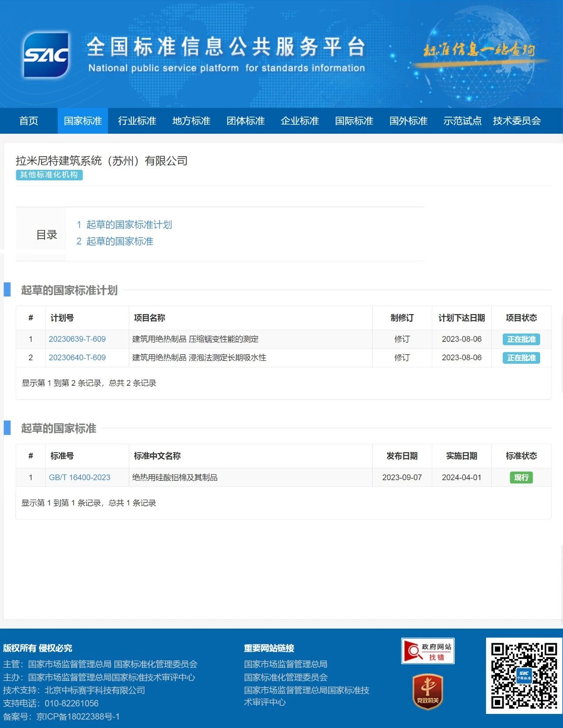
Task: Click the QR code image in footer
Action: click(524, 676)
